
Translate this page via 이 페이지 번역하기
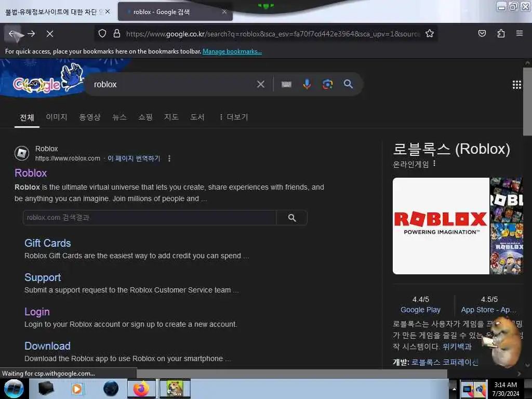tap(134, 158)
